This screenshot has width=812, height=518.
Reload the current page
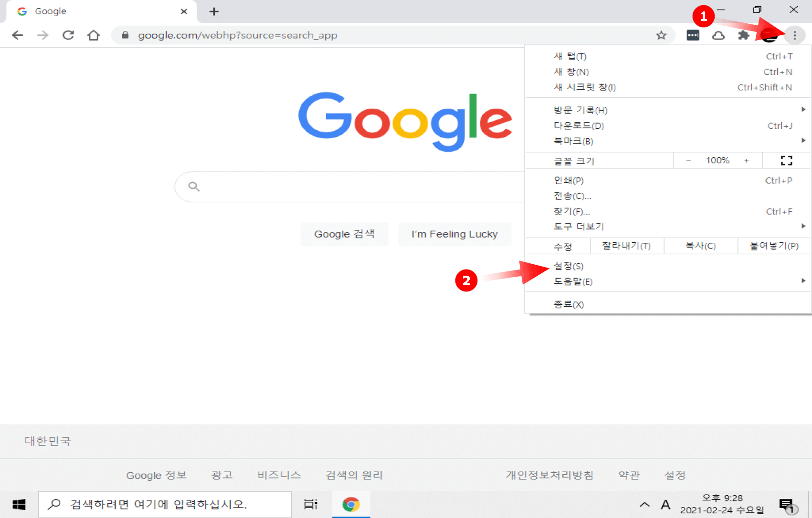[x=68, y=35]
